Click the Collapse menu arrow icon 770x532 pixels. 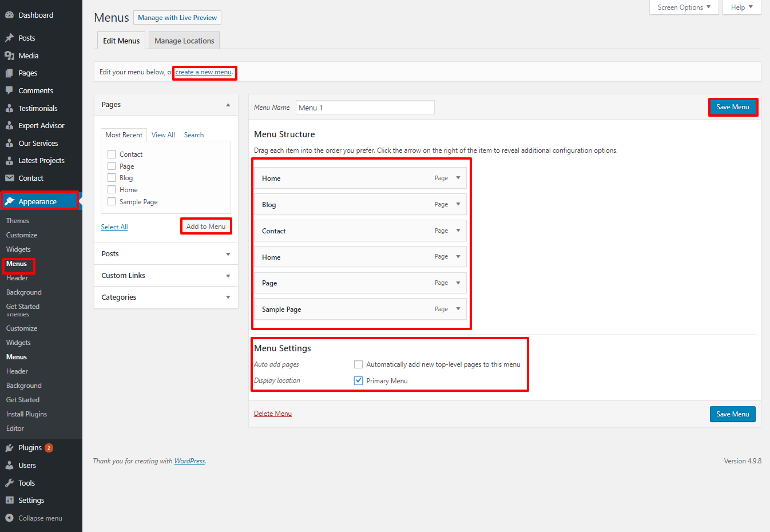point(9,518)
